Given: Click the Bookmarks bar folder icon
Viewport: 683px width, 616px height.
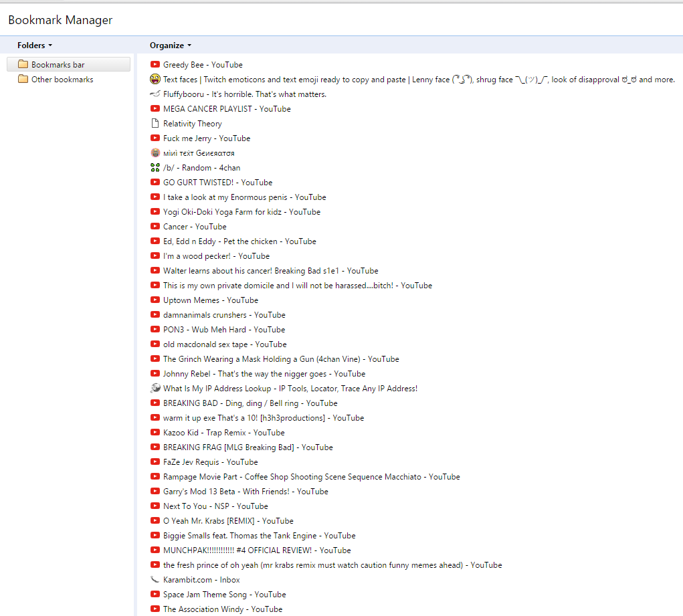Looking at the screenshot, I should 23,64.
